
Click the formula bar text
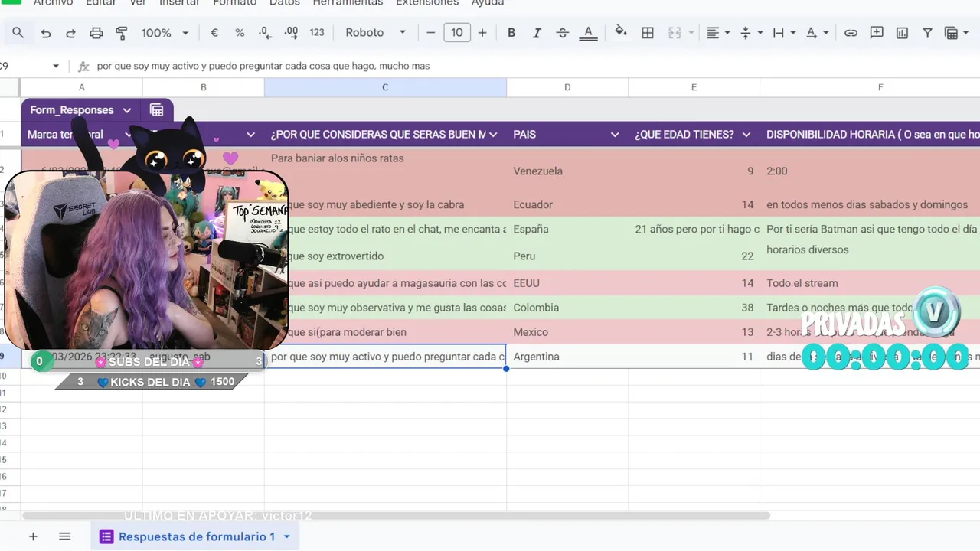point(263,66)
